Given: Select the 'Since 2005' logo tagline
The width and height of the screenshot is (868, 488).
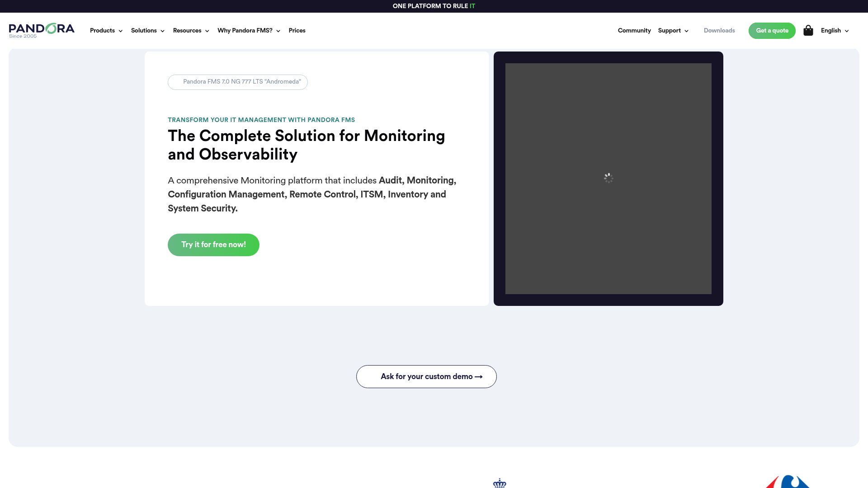Looking at the screenshot, I should click(22, 35).
